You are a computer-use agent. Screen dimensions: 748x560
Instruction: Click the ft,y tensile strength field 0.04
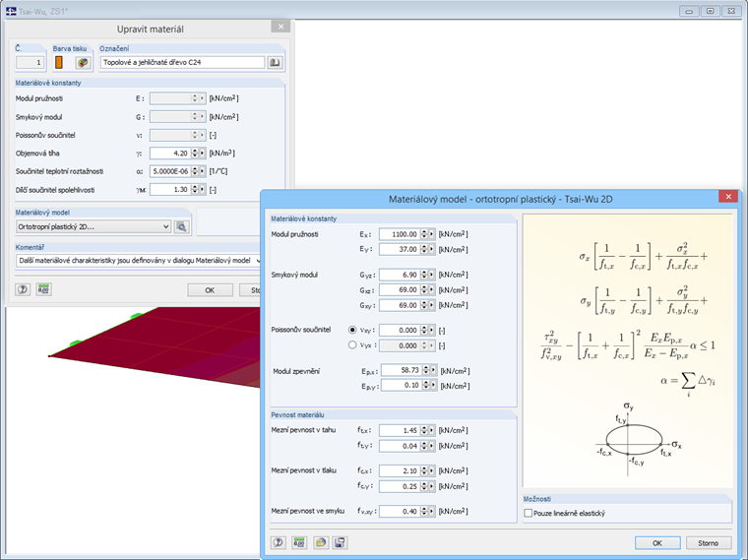(x=400, y=446)
